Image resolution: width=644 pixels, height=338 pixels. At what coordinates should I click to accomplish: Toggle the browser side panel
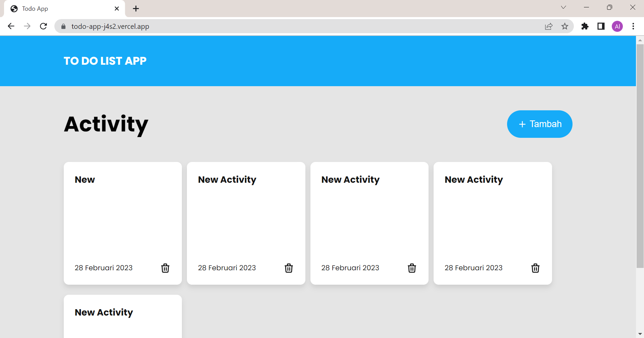click(x=601, y=26)
